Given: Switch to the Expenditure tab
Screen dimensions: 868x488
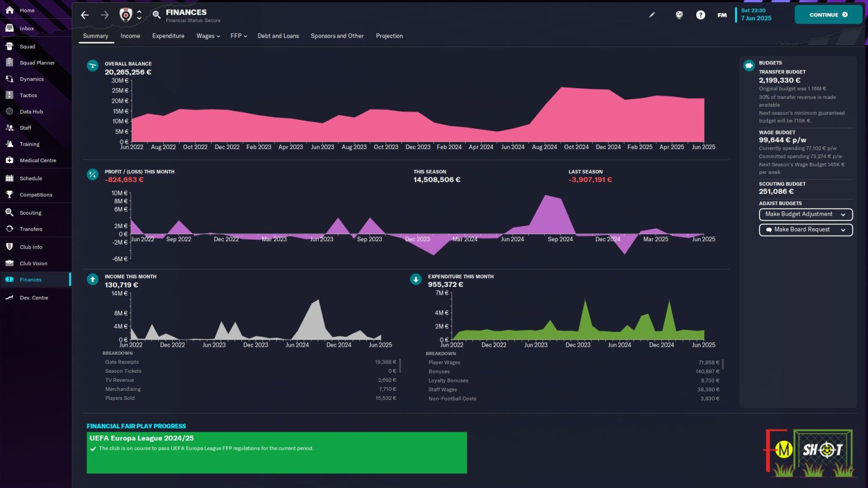Looking at the screenshot, I should tap(168, 36).
